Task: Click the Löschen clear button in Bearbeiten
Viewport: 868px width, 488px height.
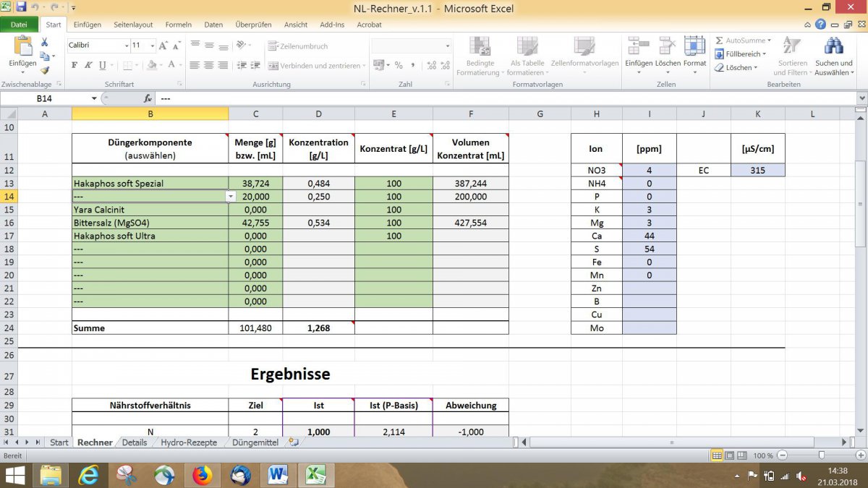Action: (736, 67)
